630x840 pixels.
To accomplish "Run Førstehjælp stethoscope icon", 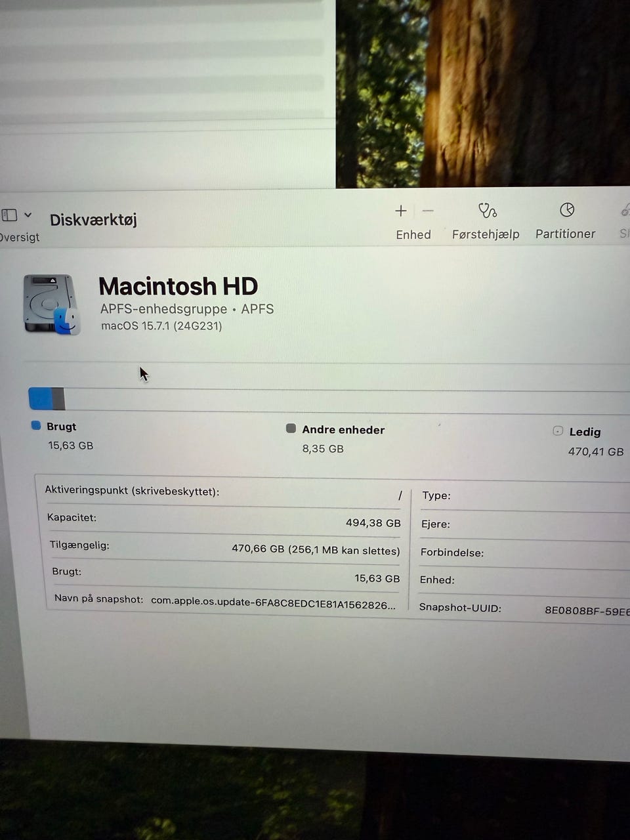I will pyautogui.click(x=487, y=210).
